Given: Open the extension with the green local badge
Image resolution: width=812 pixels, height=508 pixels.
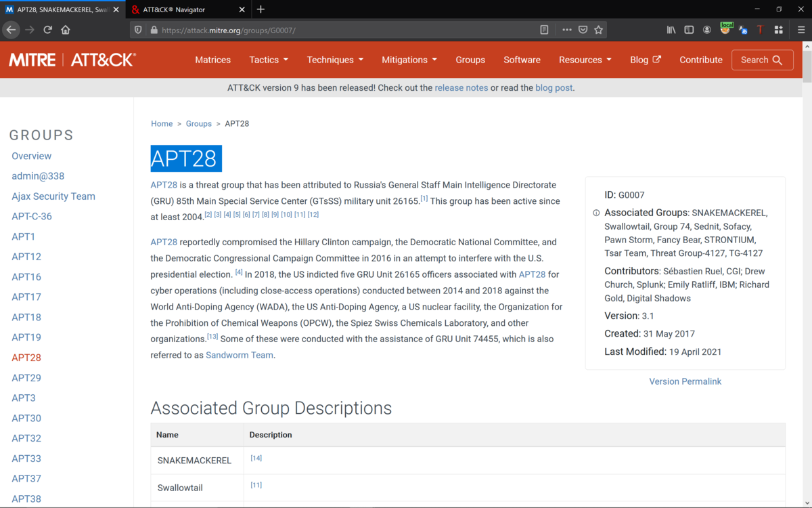Looking at the screenshot, I should click(725, 28).
